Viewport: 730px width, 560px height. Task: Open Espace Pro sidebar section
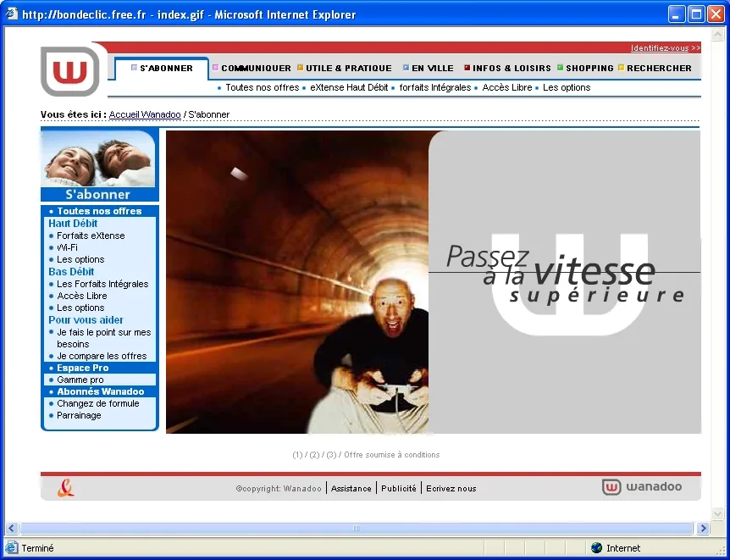(x=82, y=368)
